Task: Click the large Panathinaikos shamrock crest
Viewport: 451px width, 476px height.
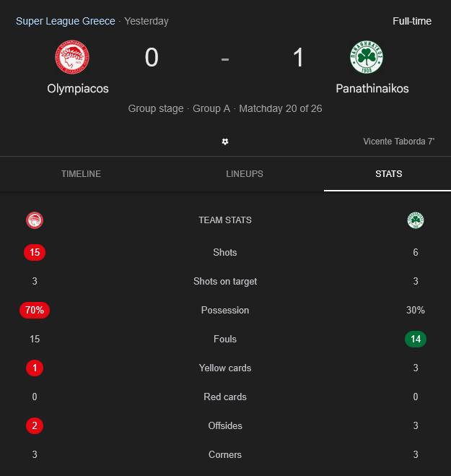Action: [x=367, y=59]
